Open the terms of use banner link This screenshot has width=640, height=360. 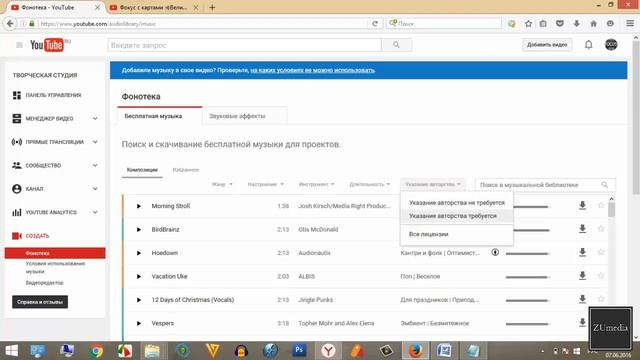[x=313, y=70]
